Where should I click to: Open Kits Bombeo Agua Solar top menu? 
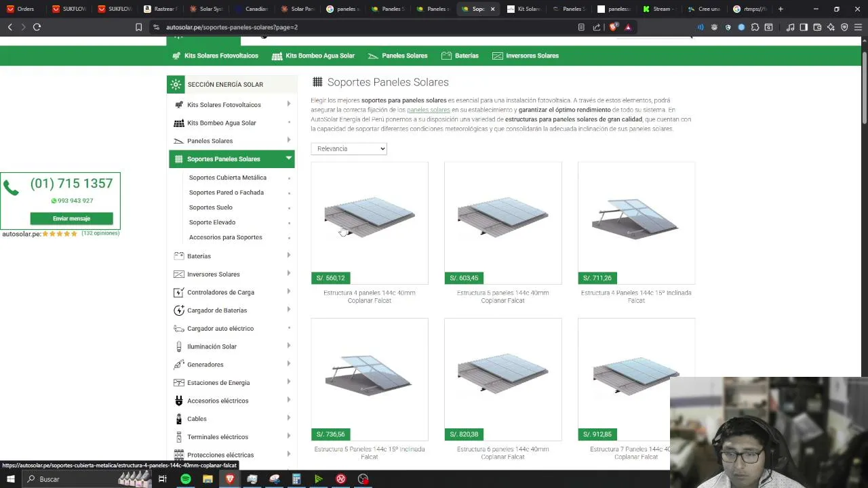point(313,56)
